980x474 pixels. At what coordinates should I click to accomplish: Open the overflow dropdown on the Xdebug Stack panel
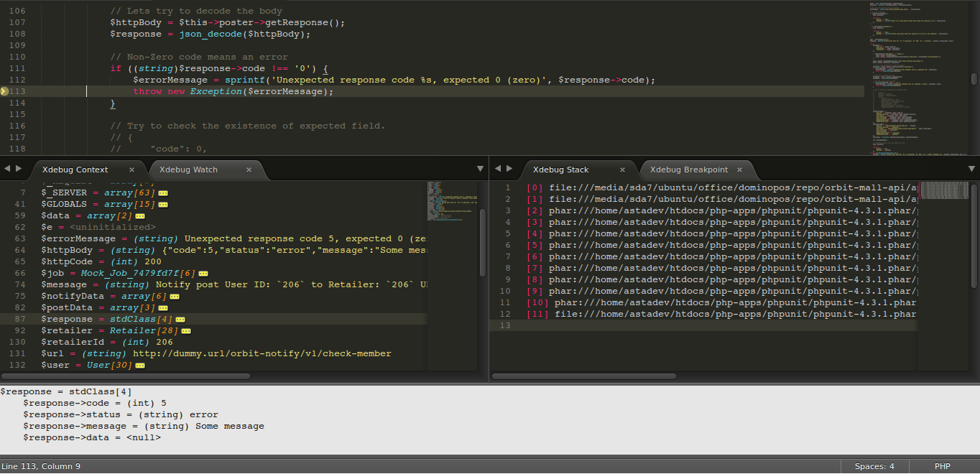click(x=971, y=168)
